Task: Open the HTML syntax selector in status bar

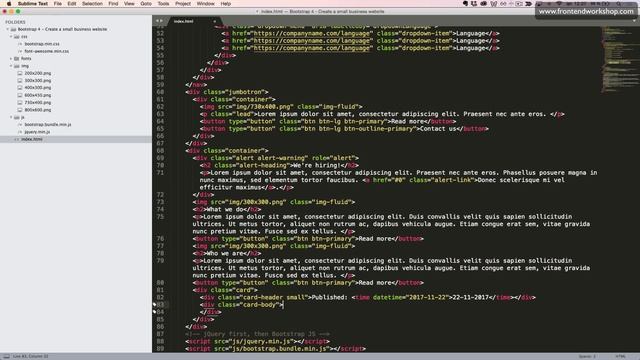Action: 620,356
